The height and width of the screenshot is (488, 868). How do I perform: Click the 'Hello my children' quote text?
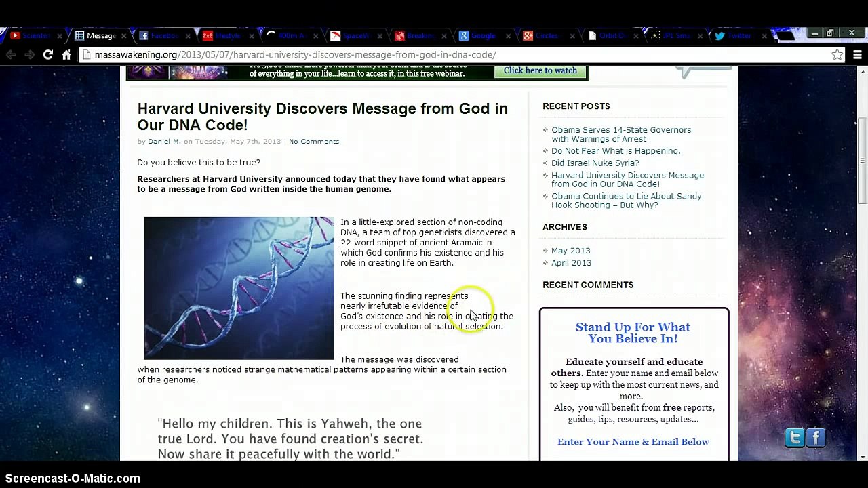coord(291,439)
